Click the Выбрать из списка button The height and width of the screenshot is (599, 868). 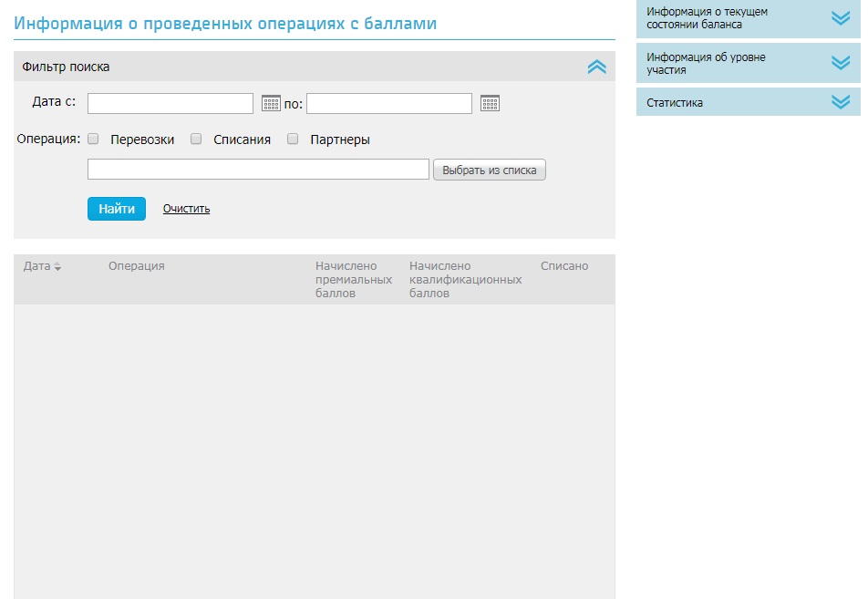(x=489, y=170)
